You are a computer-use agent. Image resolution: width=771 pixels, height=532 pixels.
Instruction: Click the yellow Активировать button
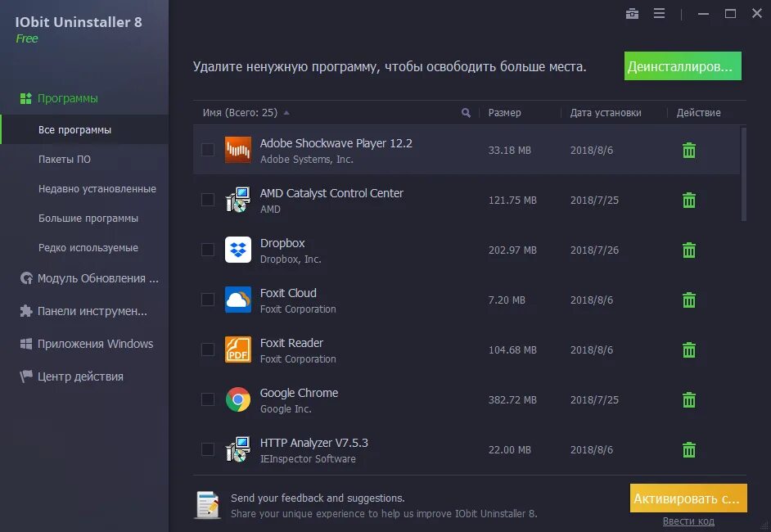pyautogui.click(x=688, y=498)
